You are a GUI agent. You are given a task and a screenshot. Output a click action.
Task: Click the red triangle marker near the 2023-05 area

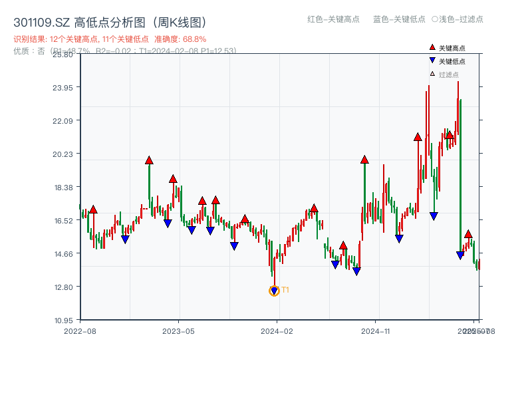174,178
